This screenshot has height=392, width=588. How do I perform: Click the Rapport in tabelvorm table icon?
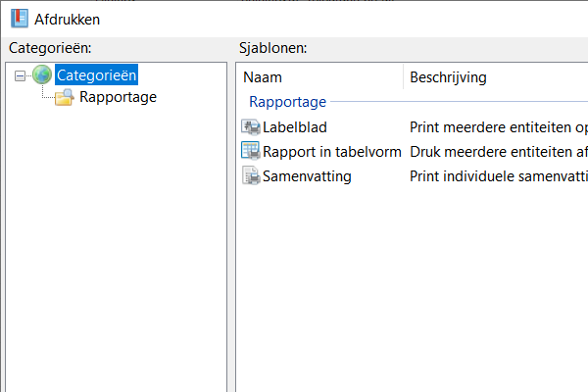tap(250, 151)
